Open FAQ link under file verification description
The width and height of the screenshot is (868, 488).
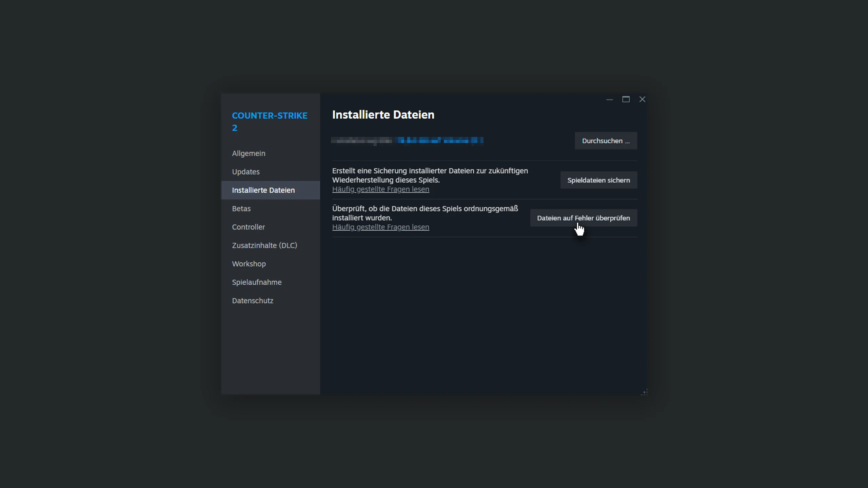pos(380,227)
